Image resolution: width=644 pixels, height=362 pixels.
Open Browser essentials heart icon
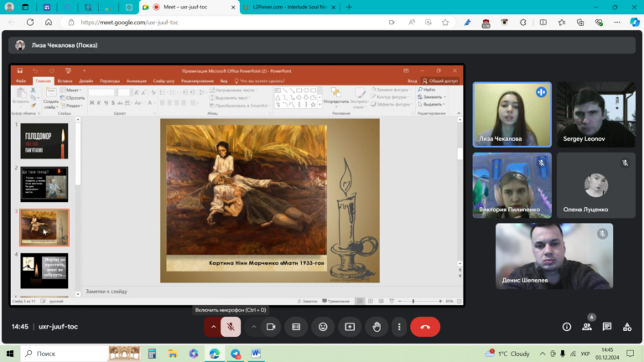[x=599, y=22]
